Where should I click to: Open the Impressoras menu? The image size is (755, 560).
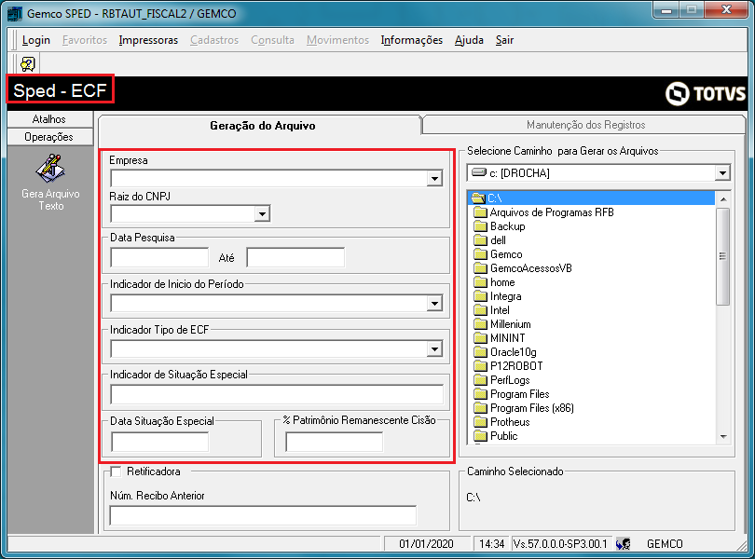(148, 40)
